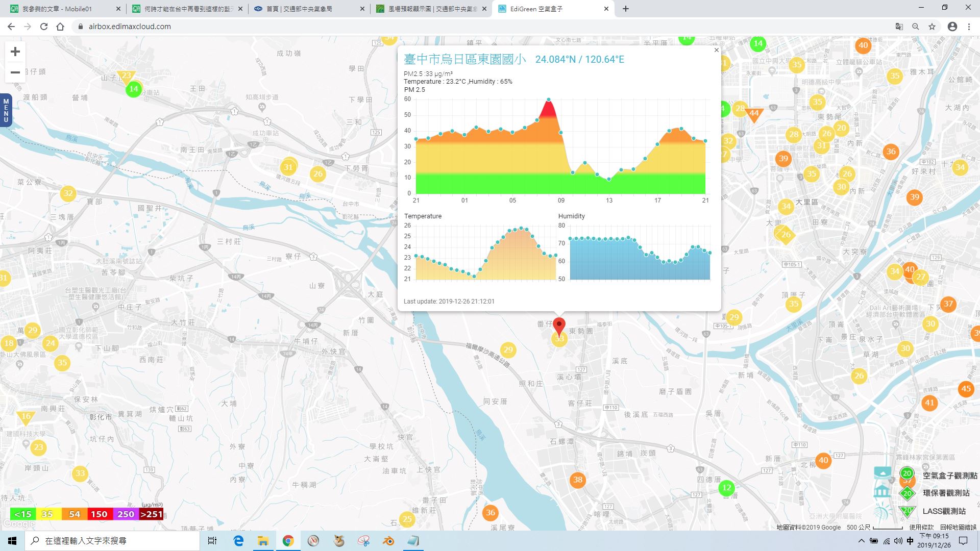
Task: Open the Windows notification center
Action: coord(964,541)
